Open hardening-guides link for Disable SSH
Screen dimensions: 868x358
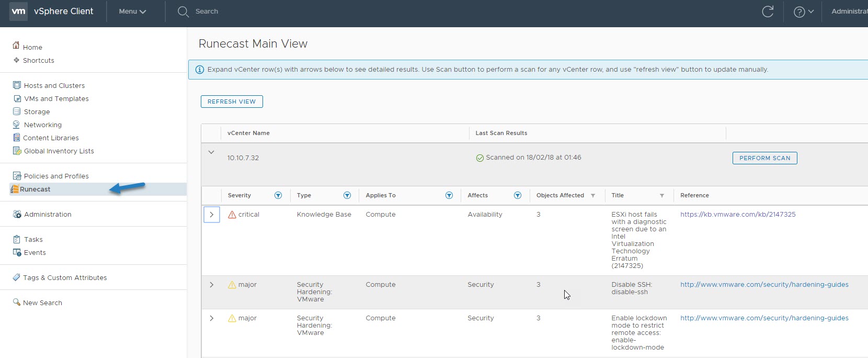click(x=764, y=285)
